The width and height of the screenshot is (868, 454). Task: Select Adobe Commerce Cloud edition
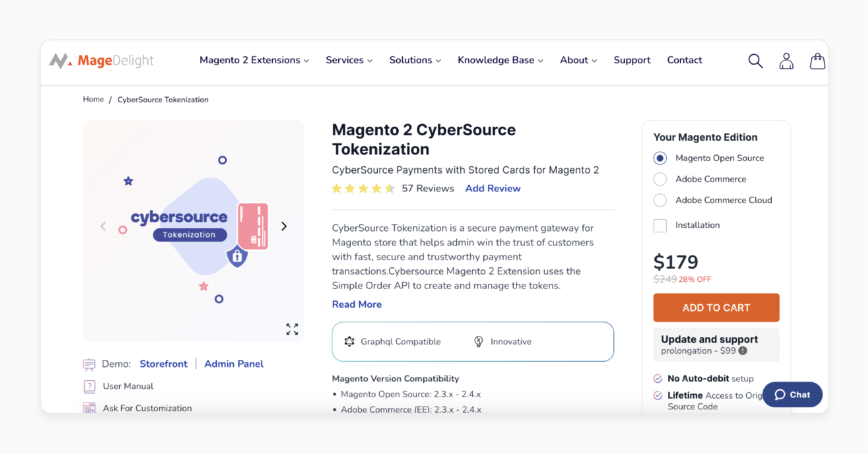click(660, 200)
